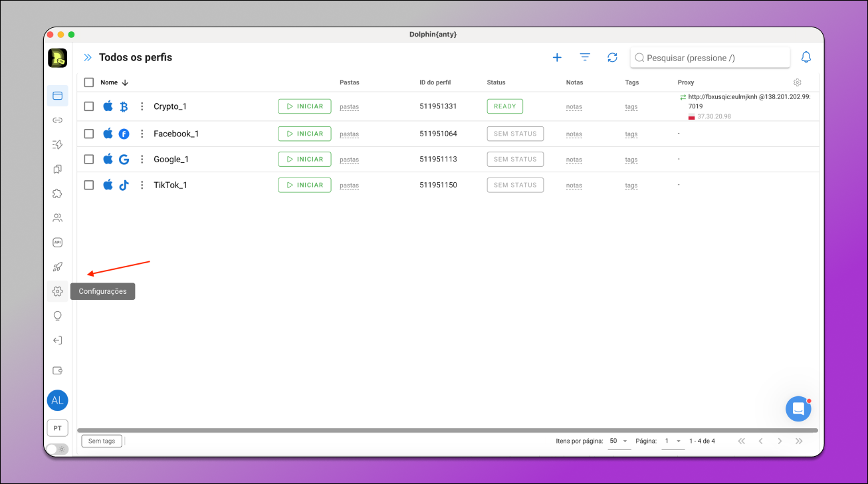Start the Crypto_1 profile with INICIAR
The height and width of the screenshot is (484, 868).
(x=304, y=106)
